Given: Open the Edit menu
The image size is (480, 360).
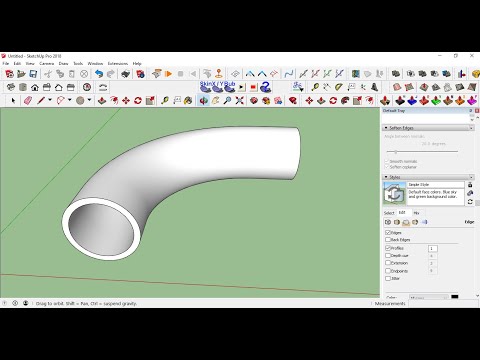Looking at the screenshot, I should point(17,63).
